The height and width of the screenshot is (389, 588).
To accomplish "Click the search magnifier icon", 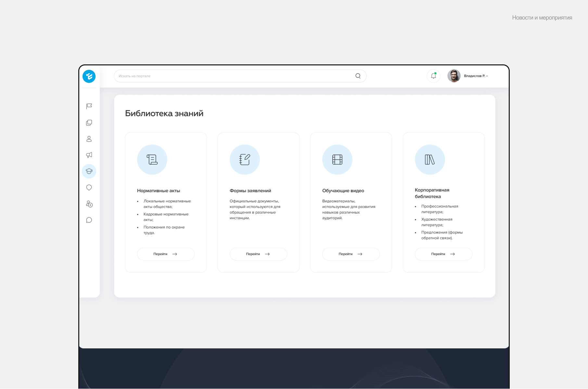I will tap(358, 76).
